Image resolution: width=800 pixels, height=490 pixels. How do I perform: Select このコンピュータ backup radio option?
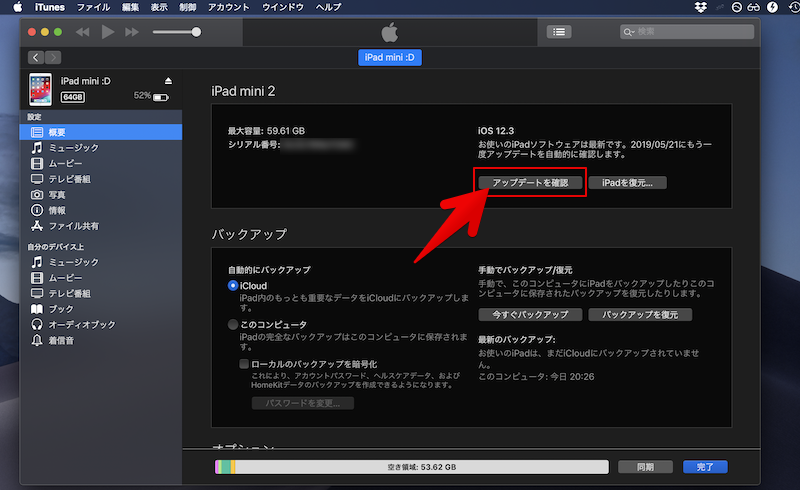[234, 325]
